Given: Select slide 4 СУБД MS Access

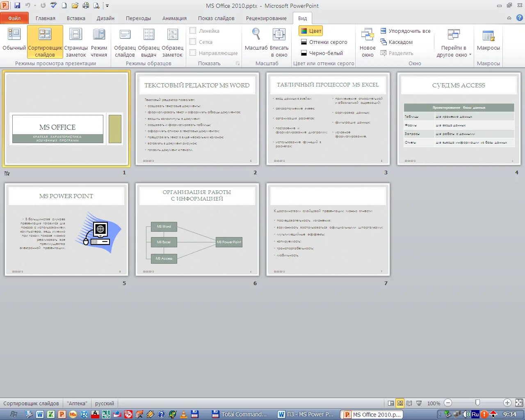Looking at the screenshot, I should tap(459, 119).
